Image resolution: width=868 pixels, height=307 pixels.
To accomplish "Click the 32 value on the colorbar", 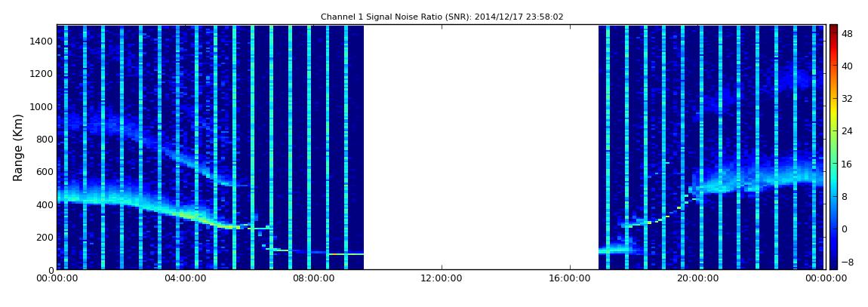I will [848, 99].
